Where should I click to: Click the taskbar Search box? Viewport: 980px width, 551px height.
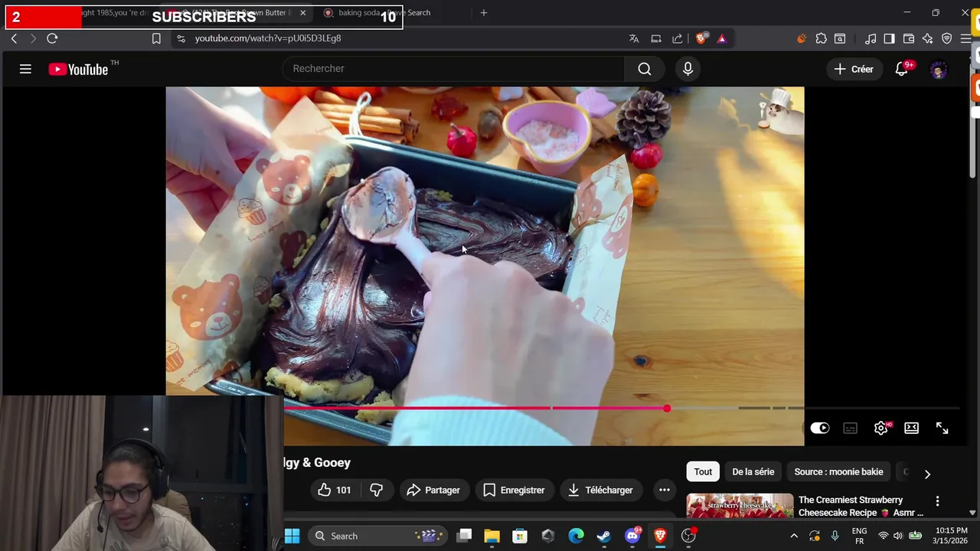point(378,536)
